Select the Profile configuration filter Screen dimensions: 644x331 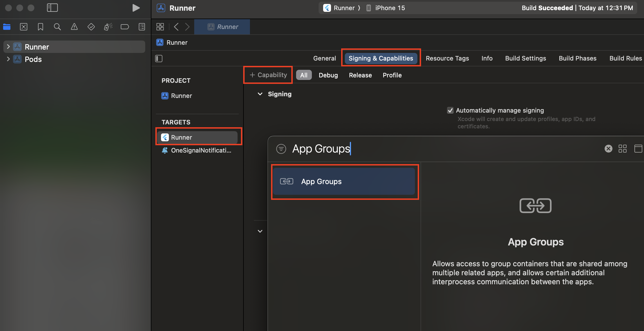[392, 75]
